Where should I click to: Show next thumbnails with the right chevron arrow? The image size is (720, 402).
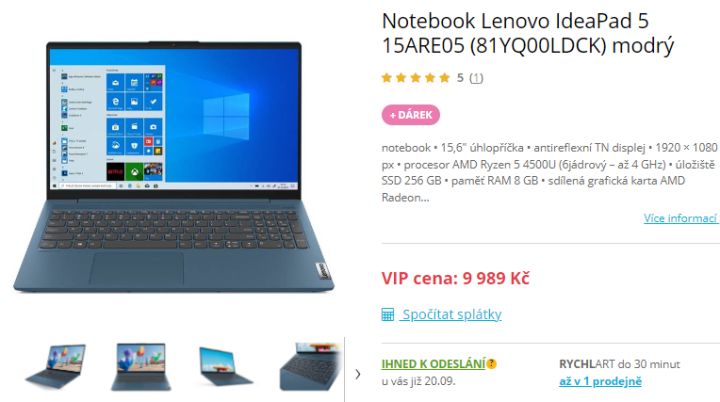358,374
